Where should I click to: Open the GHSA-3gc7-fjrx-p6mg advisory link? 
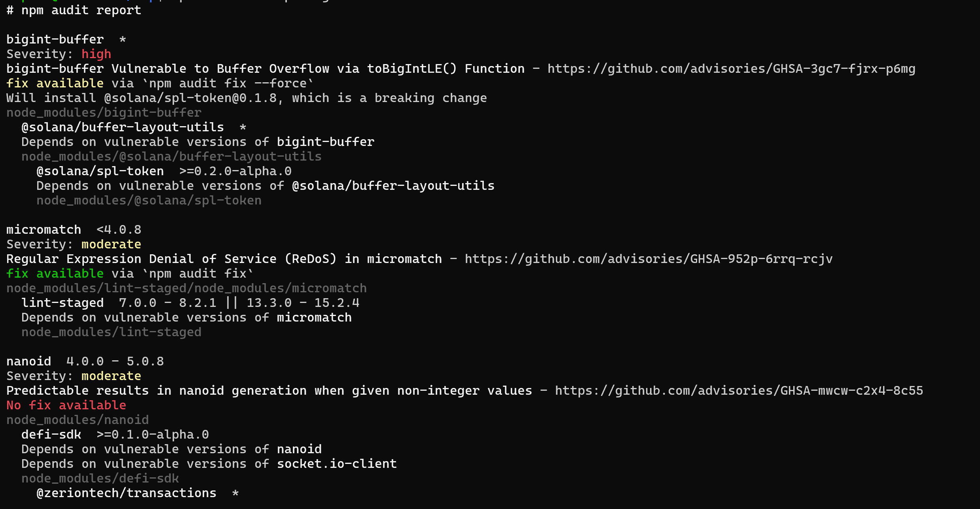pyautogui.click(x=731, y=69)
